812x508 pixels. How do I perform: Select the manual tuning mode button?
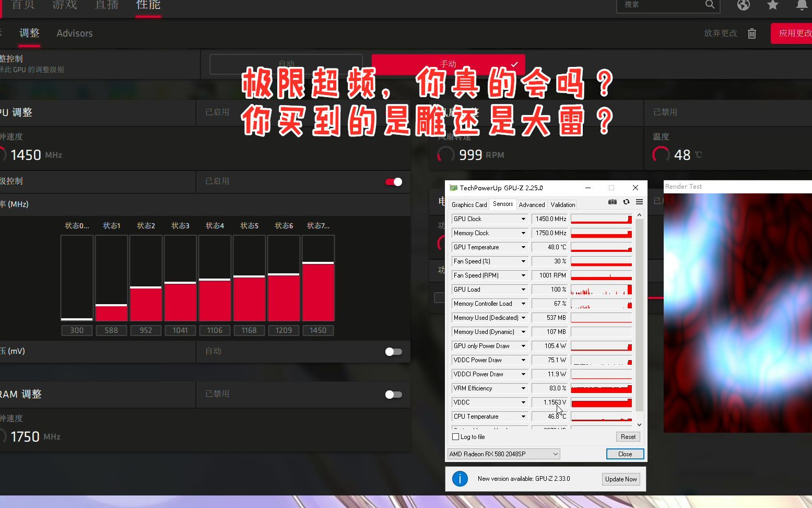448,64
